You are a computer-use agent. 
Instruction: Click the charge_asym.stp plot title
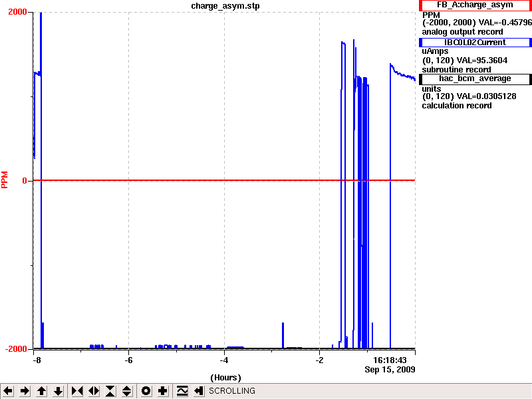(225, 6)
